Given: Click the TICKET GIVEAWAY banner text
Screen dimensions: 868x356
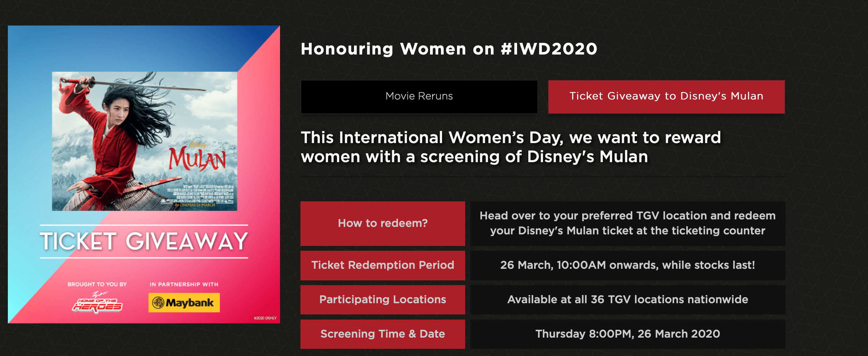Looking at the screenshot, I should [144, 241].
